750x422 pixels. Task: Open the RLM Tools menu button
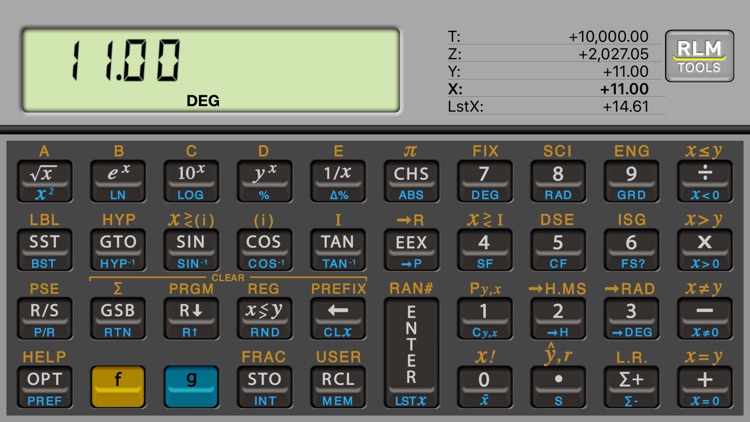point(699,56)
